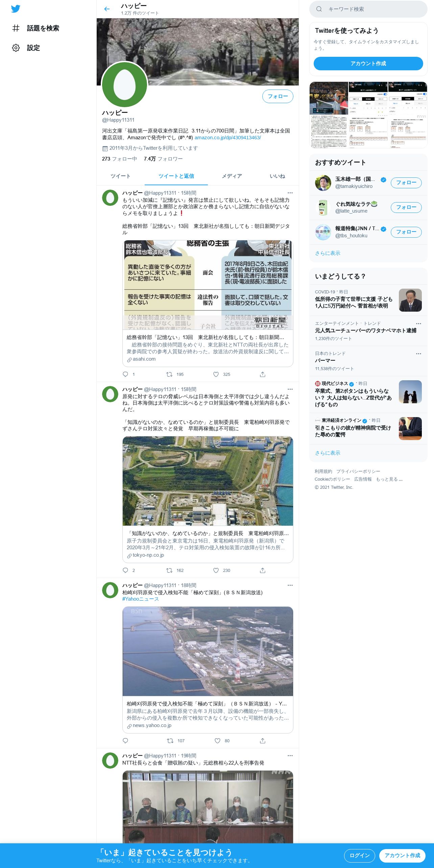434x868 pixels.
Task: Click アカウント作成 in sidebar panel
Action: (x=368, y=64)
